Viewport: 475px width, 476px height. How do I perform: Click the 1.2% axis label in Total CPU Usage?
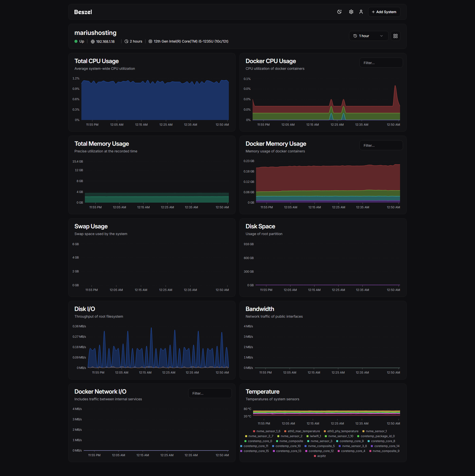point(76,78)
